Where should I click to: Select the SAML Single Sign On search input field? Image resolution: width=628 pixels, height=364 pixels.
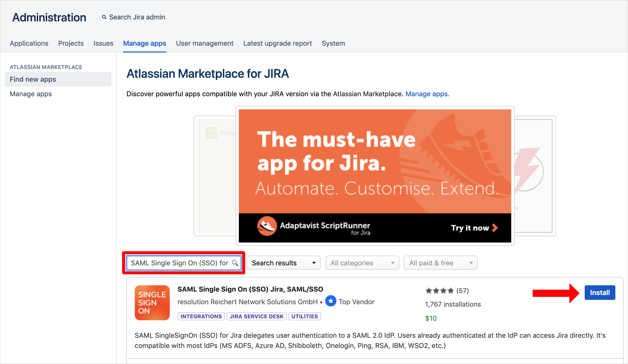click(184, 263)
